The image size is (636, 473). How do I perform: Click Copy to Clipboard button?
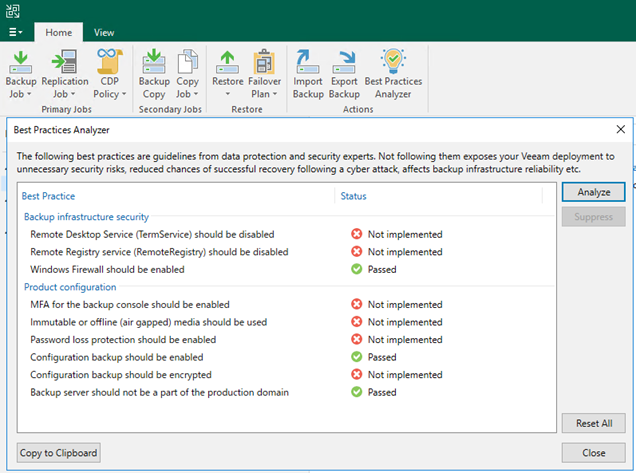tap(58, 453)
